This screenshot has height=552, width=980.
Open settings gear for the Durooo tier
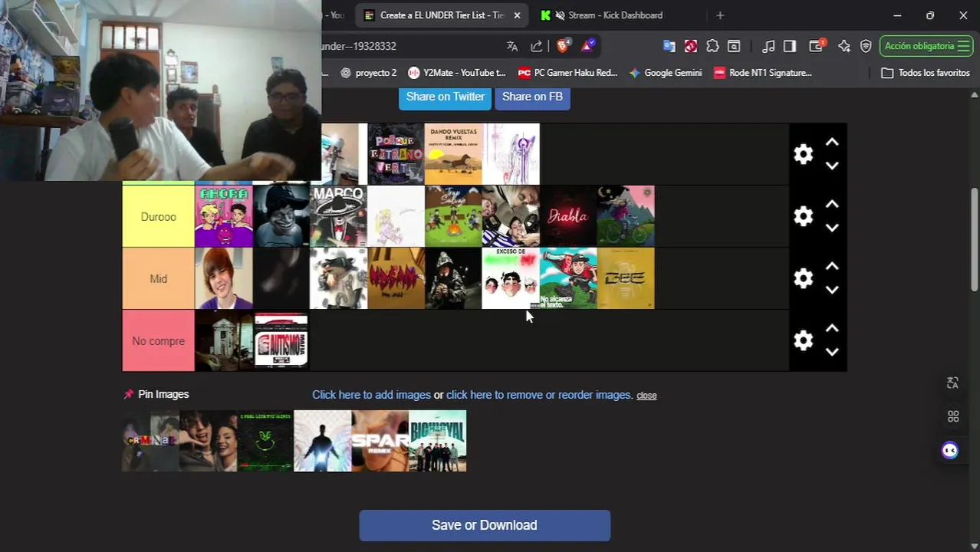tap(803, 216)
